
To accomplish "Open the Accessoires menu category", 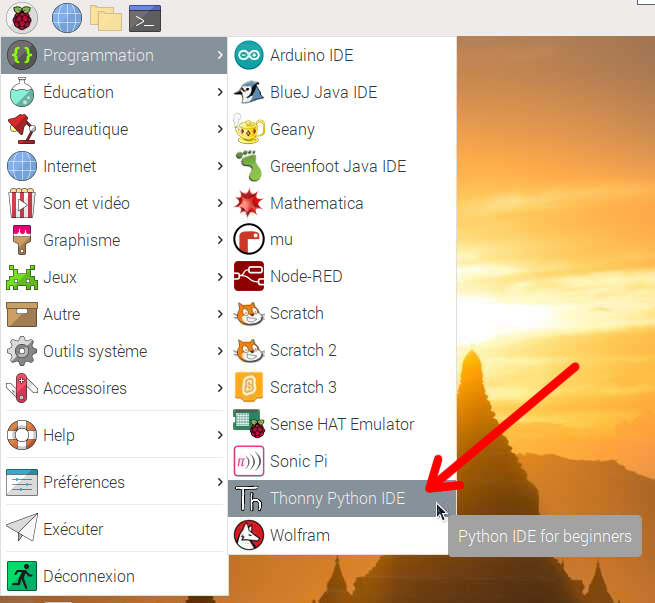I will pos(114,388).
